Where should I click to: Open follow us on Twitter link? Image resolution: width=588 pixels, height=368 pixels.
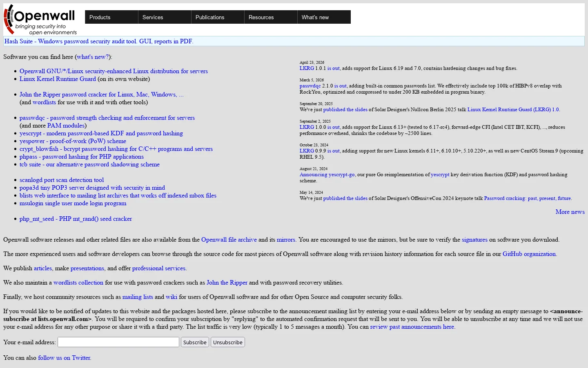coord(64,358)
